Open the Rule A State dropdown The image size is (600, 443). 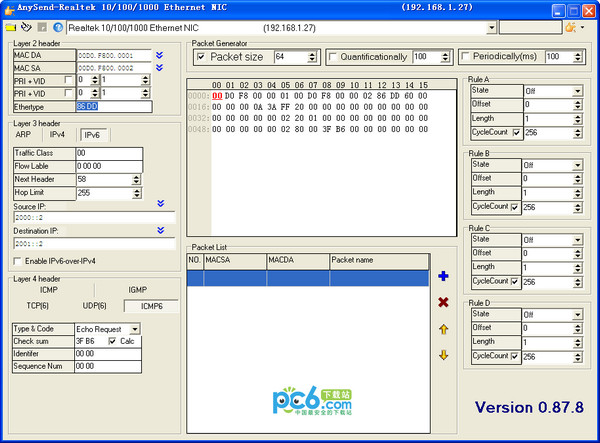pos(577,91)
